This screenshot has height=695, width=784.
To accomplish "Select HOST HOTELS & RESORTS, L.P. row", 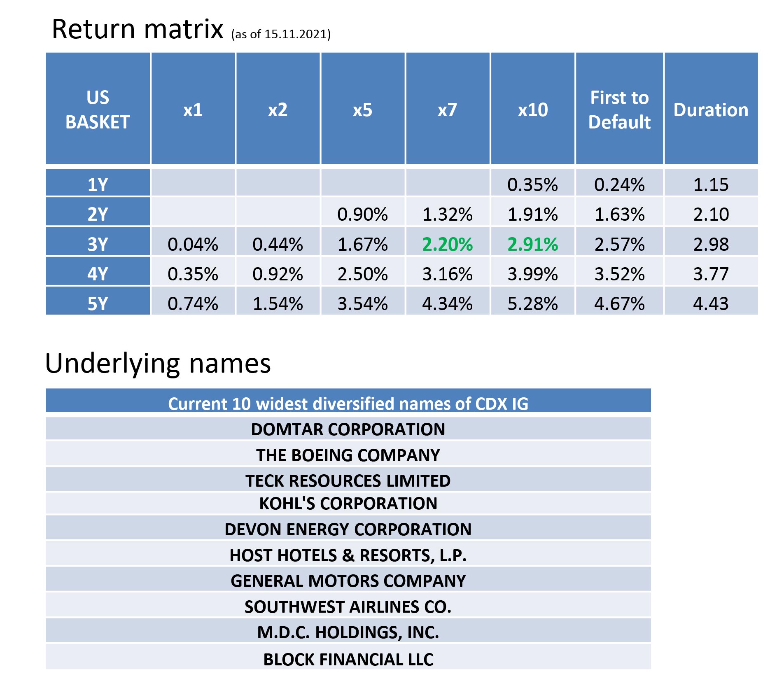I will 348,555.
